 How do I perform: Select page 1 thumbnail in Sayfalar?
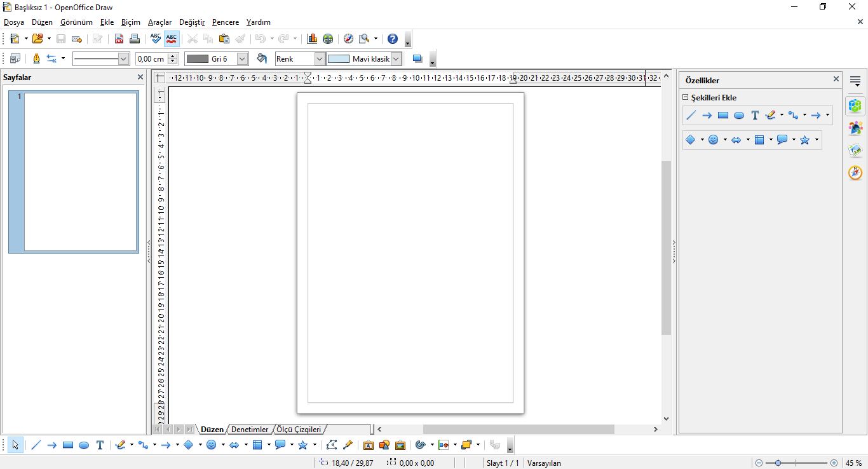click(74, 172)
